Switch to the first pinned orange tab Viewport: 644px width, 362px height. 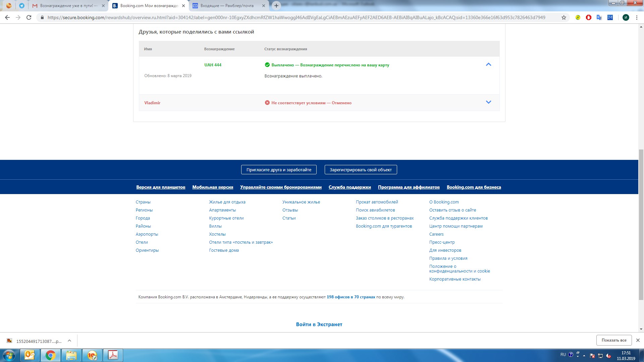[x=9, y=6]
